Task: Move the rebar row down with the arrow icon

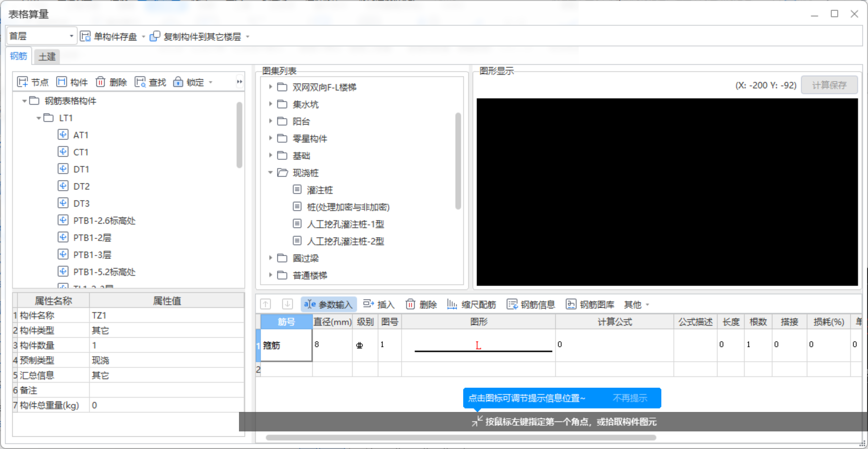Action: click(x=287, y=304)
